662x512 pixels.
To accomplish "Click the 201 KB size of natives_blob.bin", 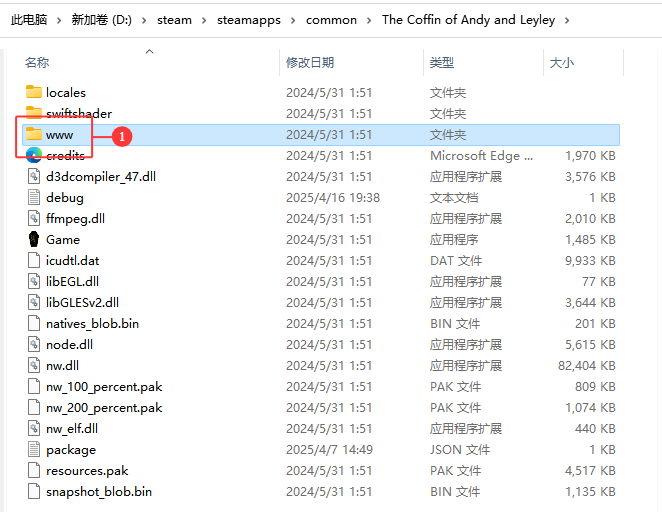I will [x=595, y=324].
